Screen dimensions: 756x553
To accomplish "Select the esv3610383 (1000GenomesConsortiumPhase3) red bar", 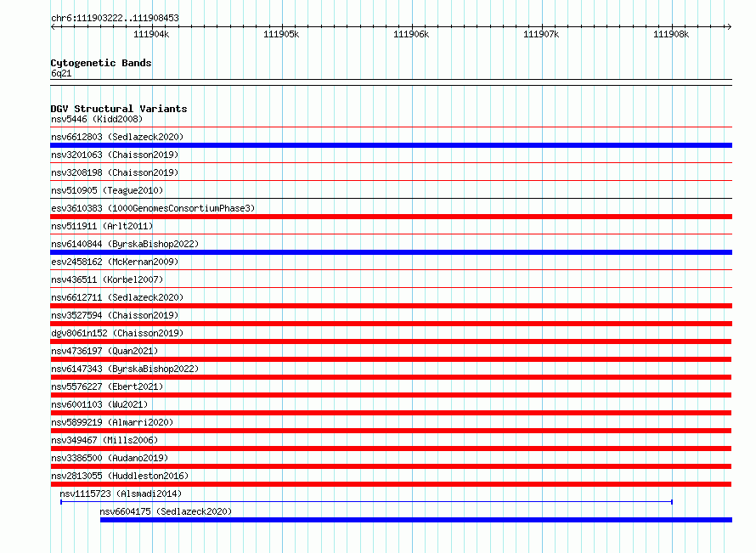I will tap(391, 217).
